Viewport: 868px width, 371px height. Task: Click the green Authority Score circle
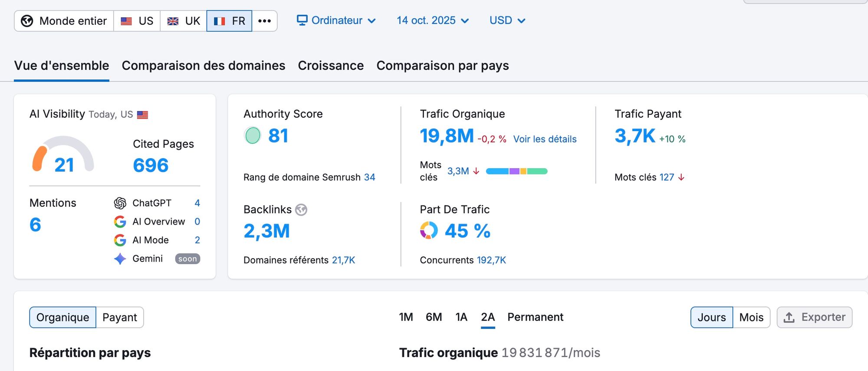(253, 136)
